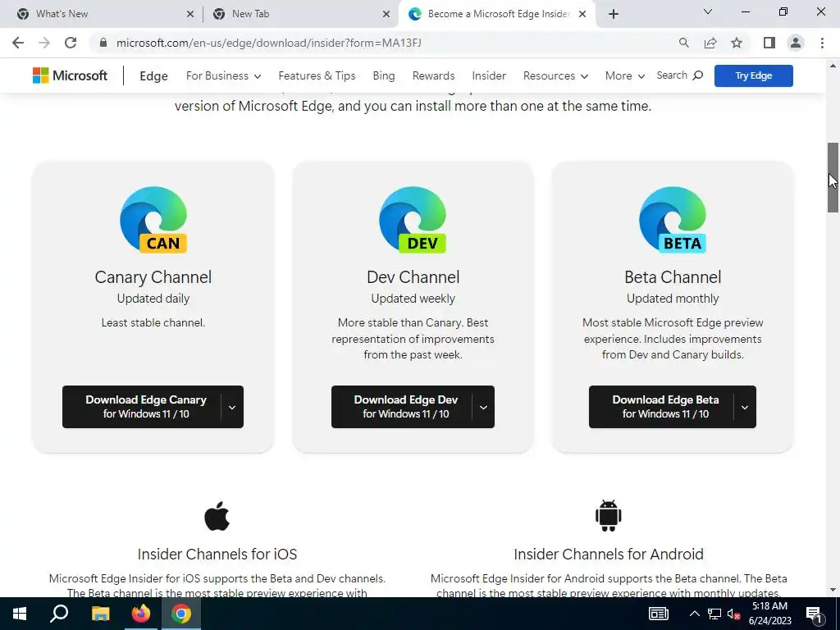
Task: Open the Chrome three-dot menu
Action: tap(822, 43)
